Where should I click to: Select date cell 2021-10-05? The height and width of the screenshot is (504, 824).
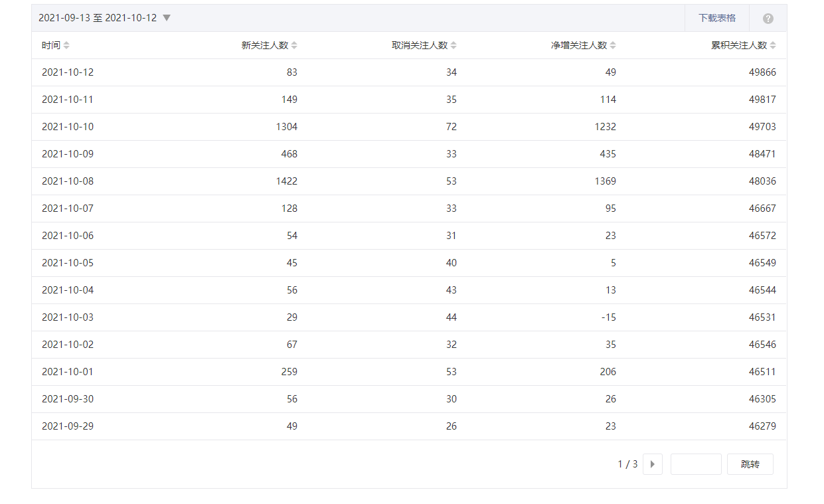point(68,263)
